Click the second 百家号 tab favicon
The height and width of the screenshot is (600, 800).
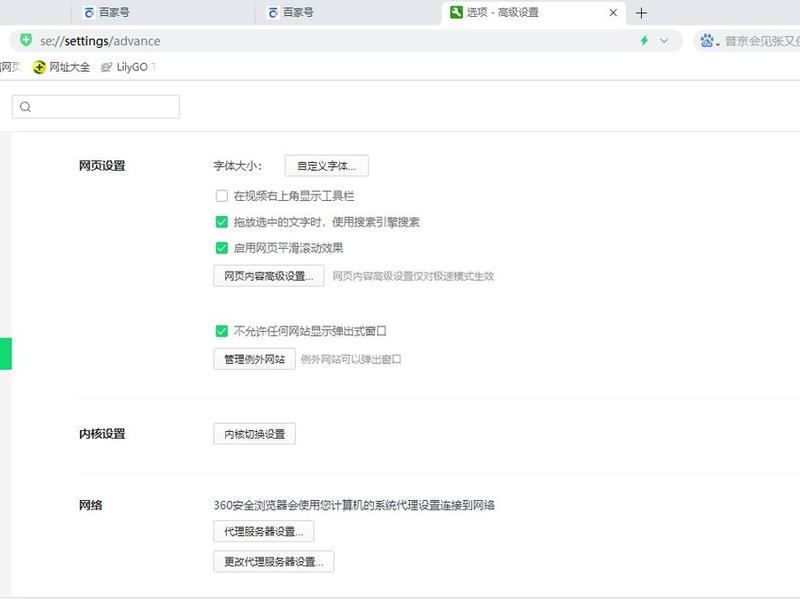pos(273,13)
